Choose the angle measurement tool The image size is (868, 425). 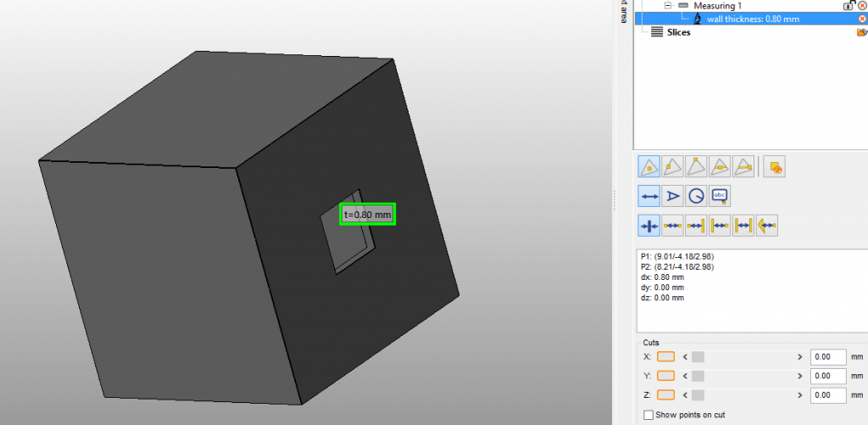(672, 196)
